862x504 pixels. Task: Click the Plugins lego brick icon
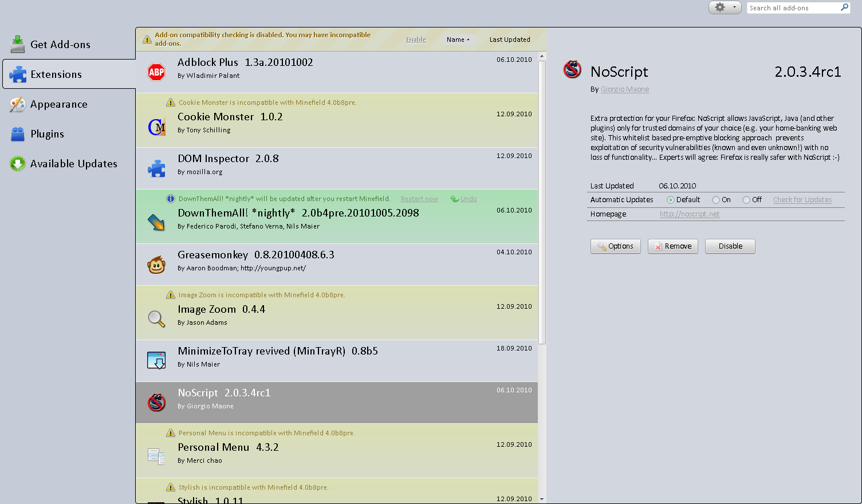pyautogui.click(x=18, y=134)
